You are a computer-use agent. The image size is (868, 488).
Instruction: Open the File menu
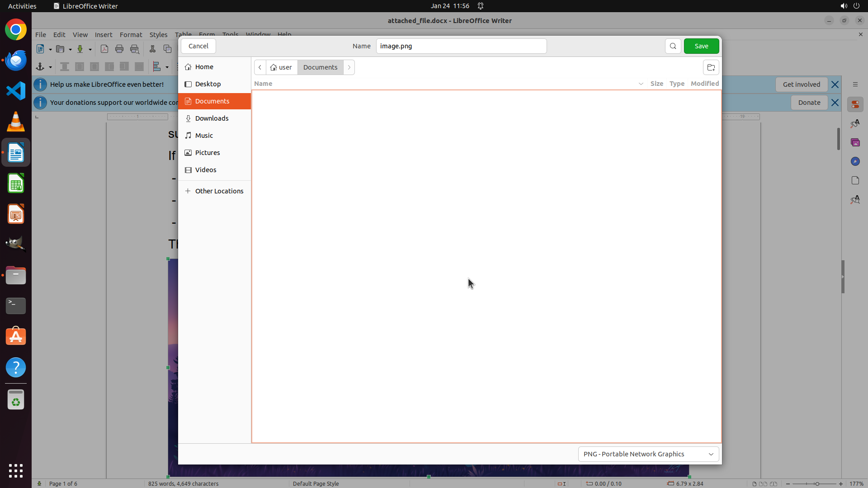(40, 34)
